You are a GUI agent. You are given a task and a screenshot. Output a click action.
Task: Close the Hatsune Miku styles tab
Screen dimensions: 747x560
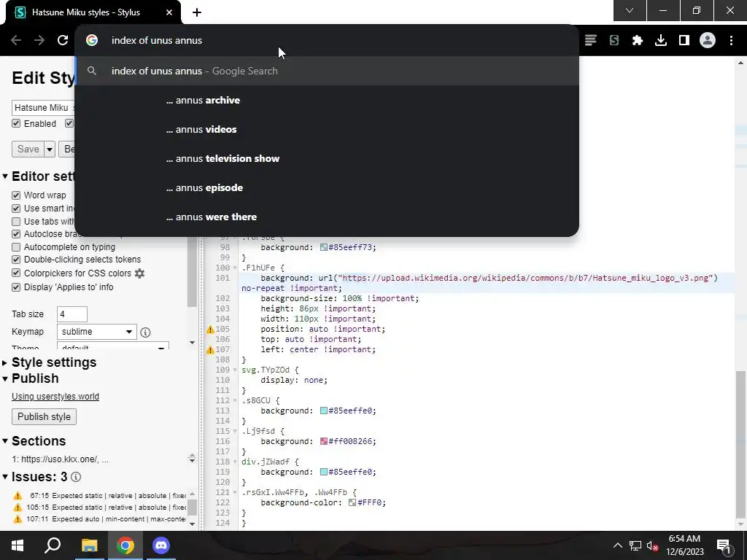(x=169, y=12)
